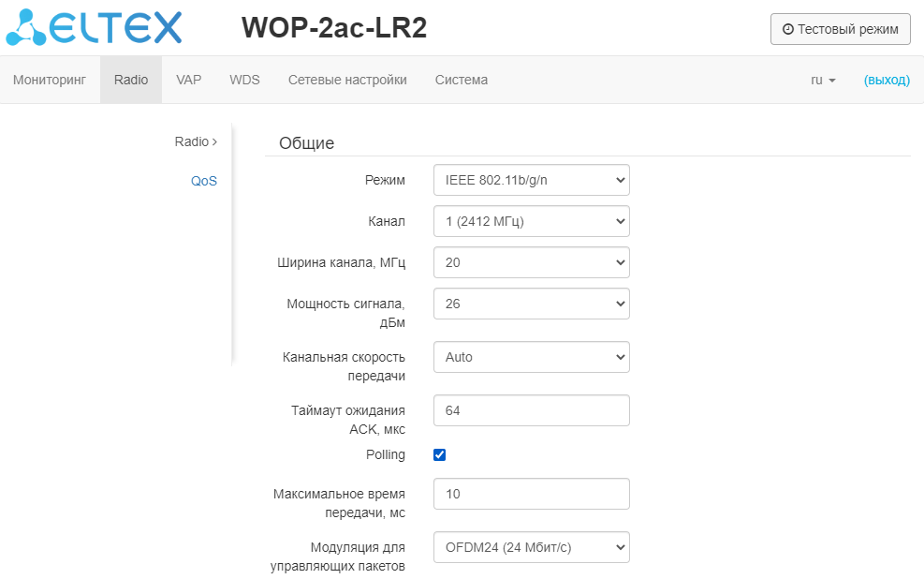
Task: Select Radio in the sidebar
Action: tap(194, 141)
